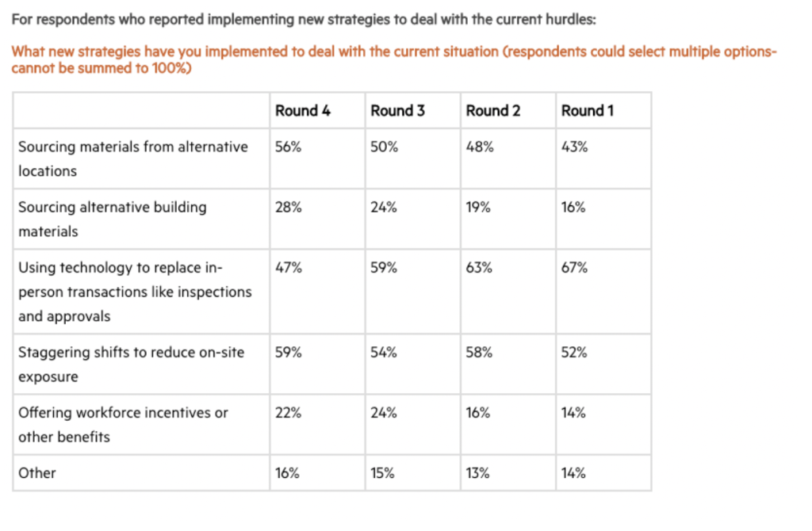Select the 'Sourcing alternative building materials' row label

click(113, 219)
